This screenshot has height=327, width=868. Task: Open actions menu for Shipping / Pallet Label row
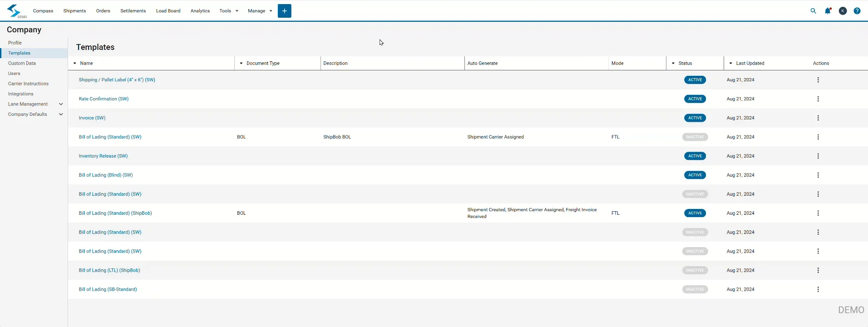[818, 80]
